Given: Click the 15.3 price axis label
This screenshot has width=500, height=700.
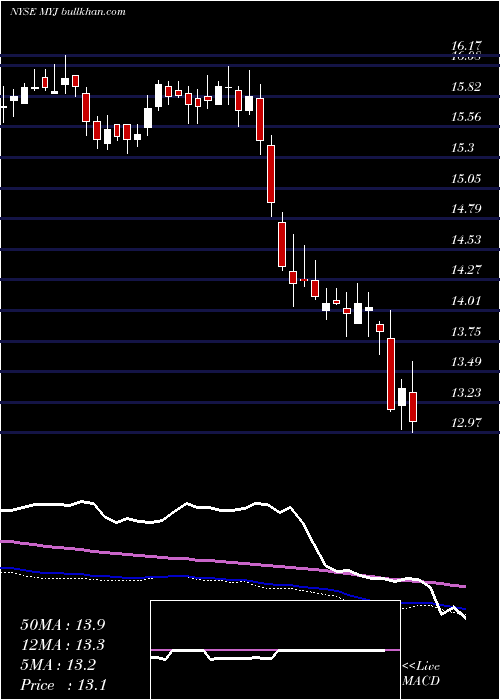Looking at the screenshot, I should (462, 148).
